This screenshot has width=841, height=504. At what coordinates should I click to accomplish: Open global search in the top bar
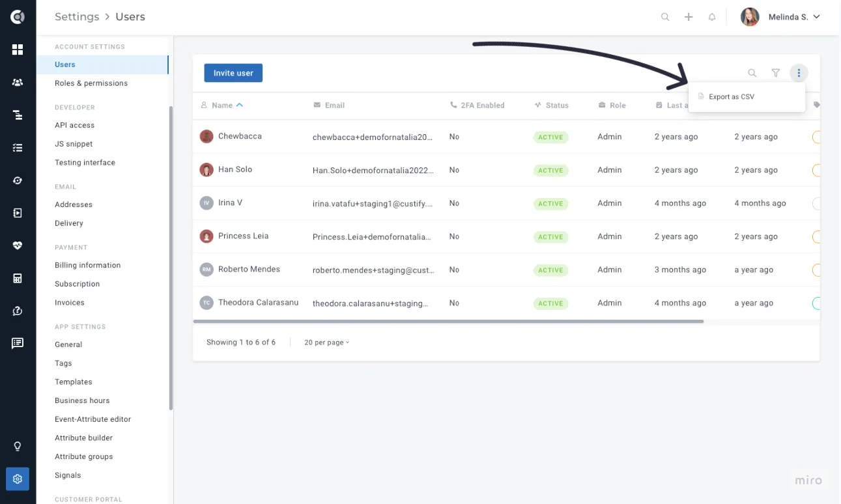pyautogui.click(x=665, y=17)
